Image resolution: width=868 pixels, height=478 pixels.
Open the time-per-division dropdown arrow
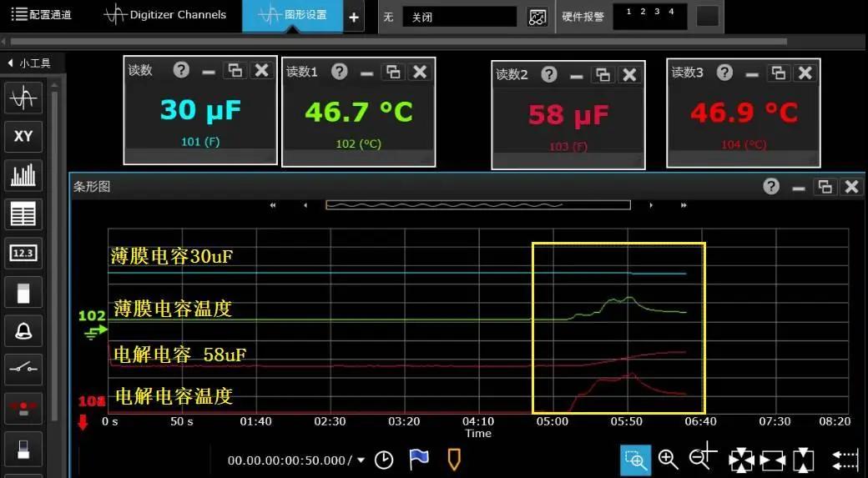pyautogui.click(x=361, y=460)
